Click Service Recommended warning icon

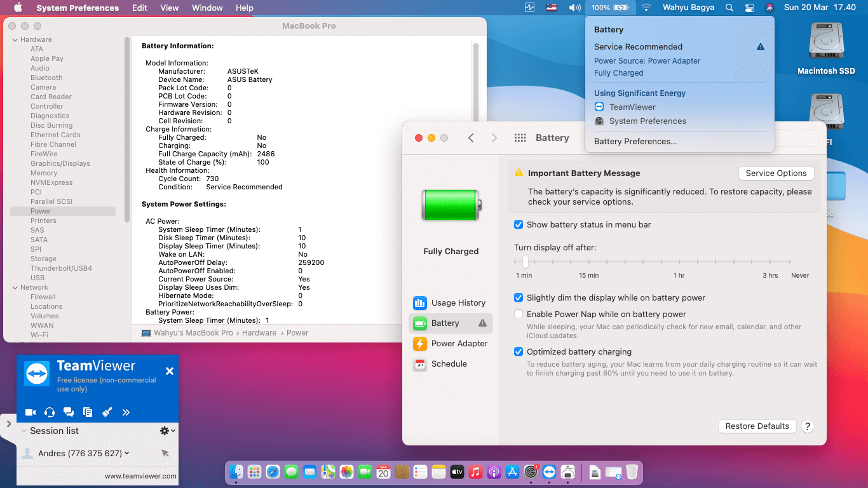click(761, 47)
